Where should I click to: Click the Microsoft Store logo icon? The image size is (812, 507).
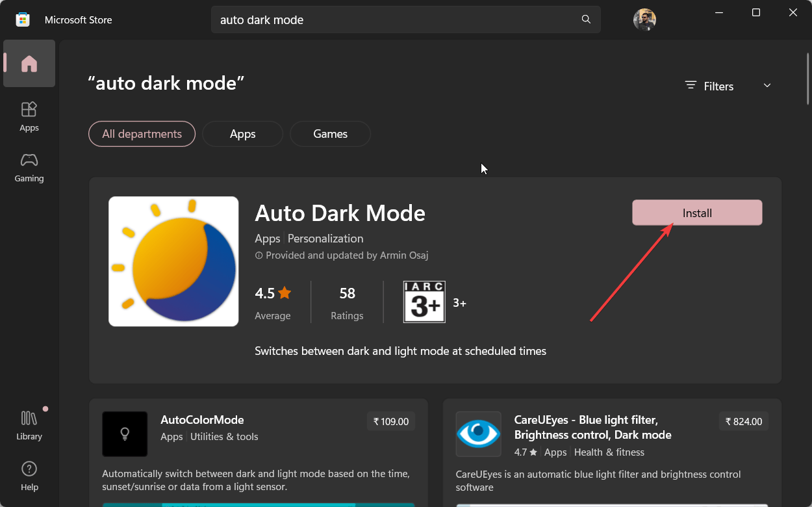tap(23, 19)
